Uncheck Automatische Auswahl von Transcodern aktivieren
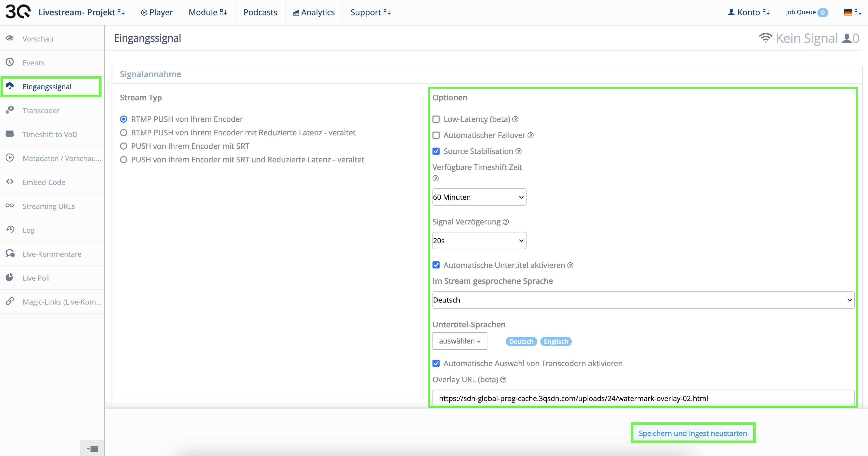Viewport: 868px width, 456px height. click(x=436, y=364)
